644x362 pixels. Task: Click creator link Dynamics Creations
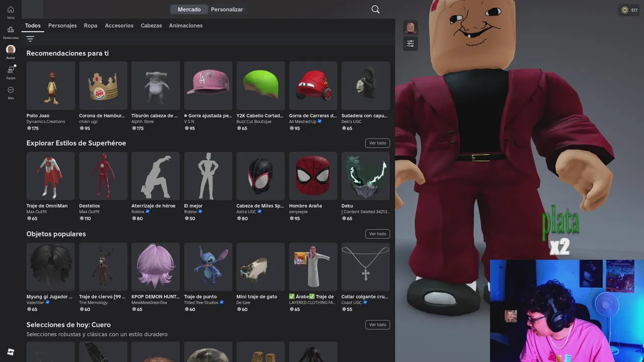click(x=46, y=122)
